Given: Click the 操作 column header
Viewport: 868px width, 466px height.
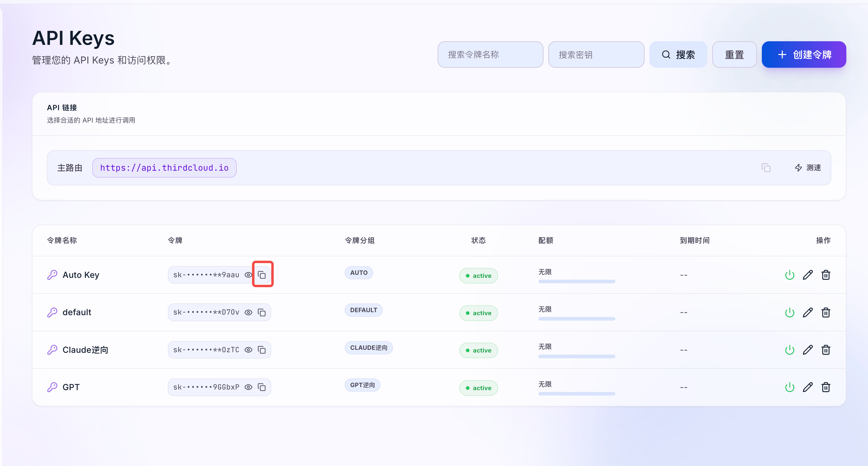Looking at the screenshot, I should 823,241.
